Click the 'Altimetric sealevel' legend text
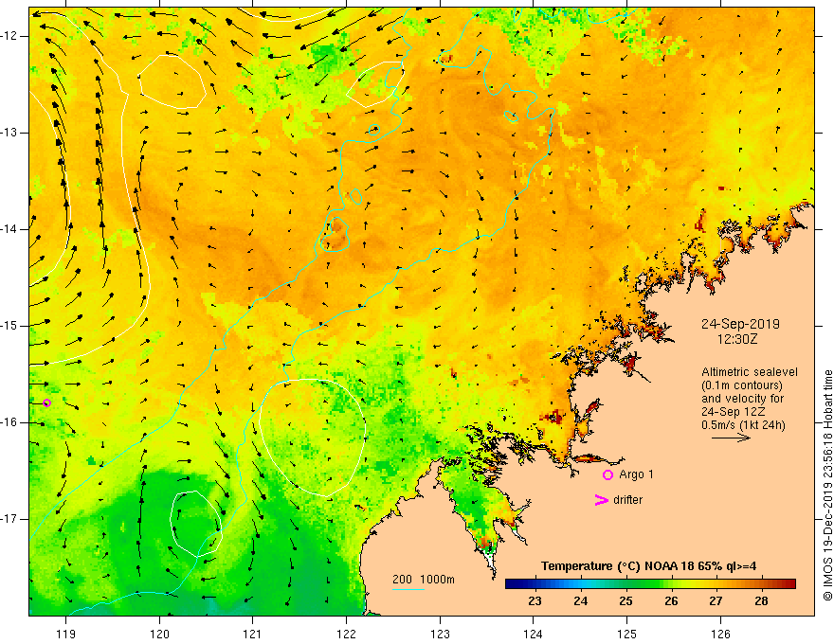Screen dimensions: 834x644 (750, 372)
